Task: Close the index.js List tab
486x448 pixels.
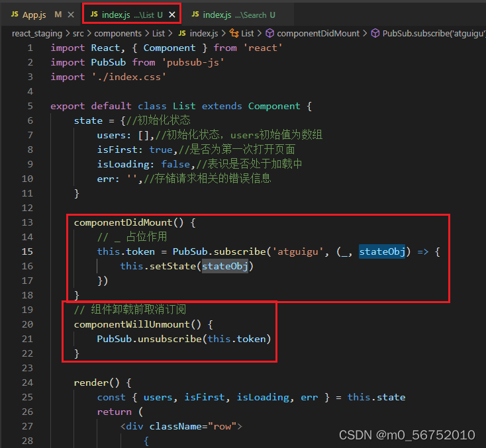Action: [172, 15]
